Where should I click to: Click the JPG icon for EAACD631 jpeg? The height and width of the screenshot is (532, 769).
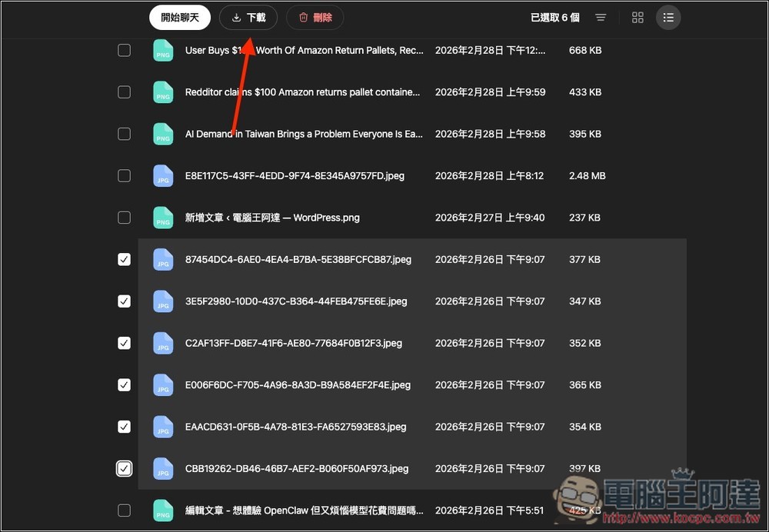tap(163, 427)
